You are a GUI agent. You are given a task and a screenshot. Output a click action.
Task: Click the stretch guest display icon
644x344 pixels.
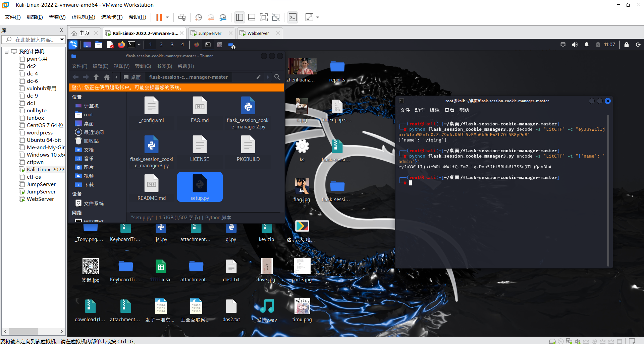point(309,17)
